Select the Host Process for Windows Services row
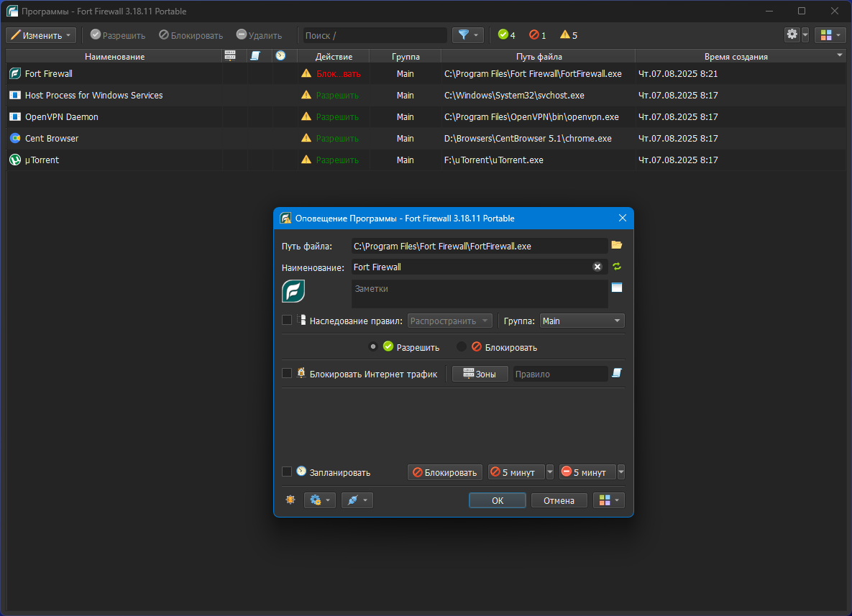This screenshot has height=616, width=852. coord(426,95)
